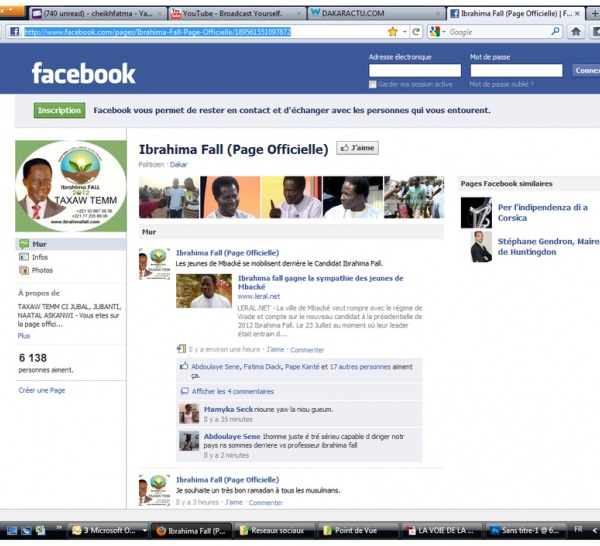This screenshot has width=600, height=546.
Task: Open 'LA VOIE DE LA' PDF in taskbar
Action: coord(441,531)
